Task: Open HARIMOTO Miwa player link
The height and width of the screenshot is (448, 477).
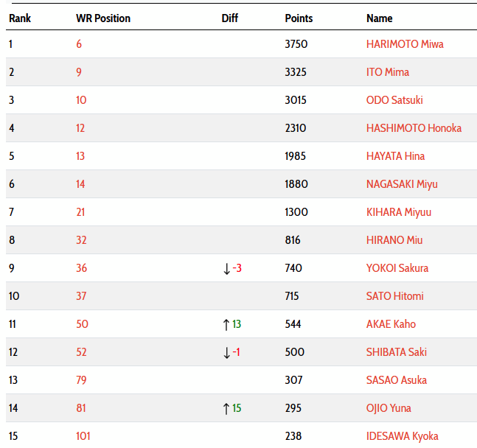Action: click(405, 44)
